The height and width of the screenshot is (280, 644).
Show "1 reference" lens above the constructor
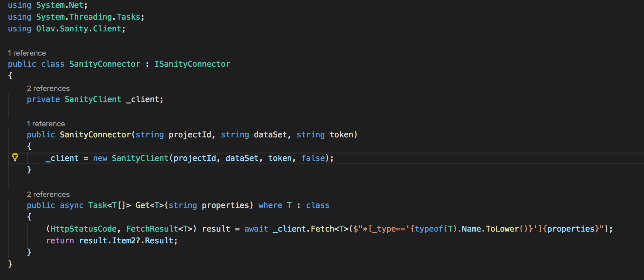click(x=46, y=124)
